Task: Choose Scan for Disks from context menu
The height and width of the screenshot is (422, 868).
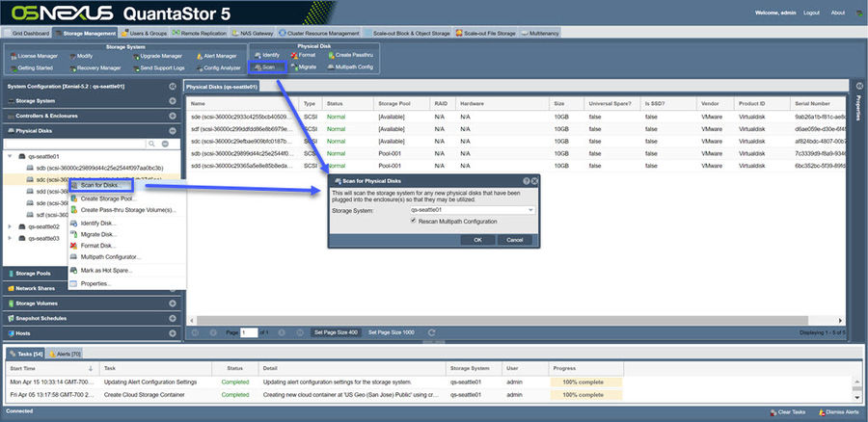Action: coord(100,185)
